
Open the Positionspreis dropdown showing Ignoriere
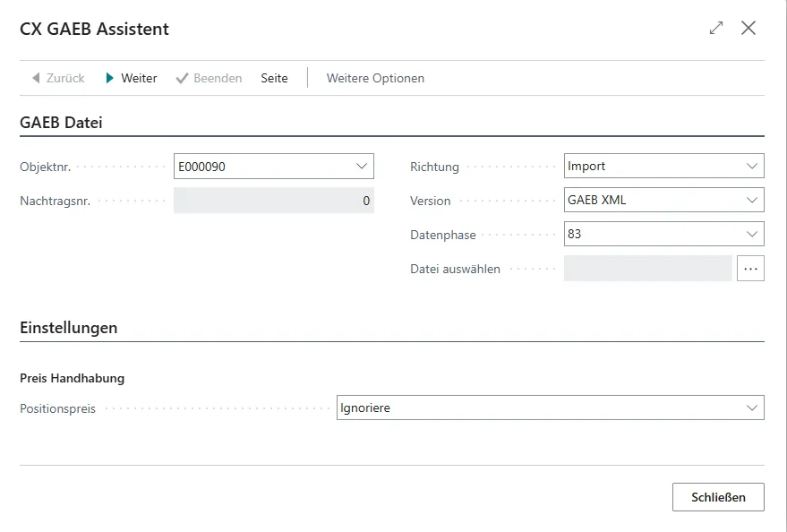point(752,407)
